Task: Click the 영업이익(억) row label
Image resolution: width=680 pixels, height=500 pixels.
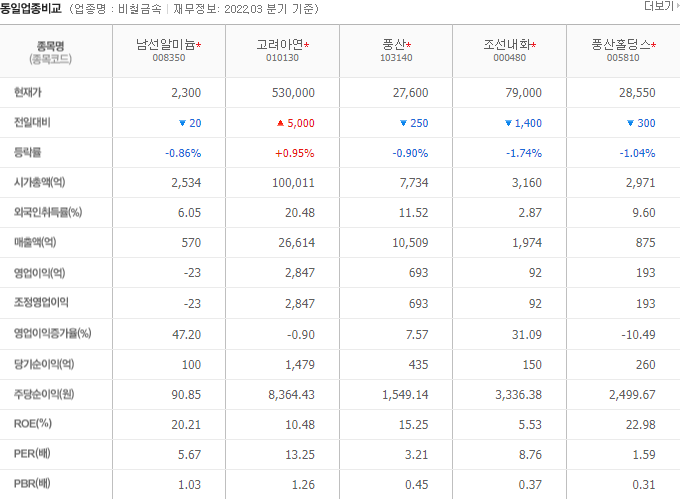Action: (x=39, y=273)
